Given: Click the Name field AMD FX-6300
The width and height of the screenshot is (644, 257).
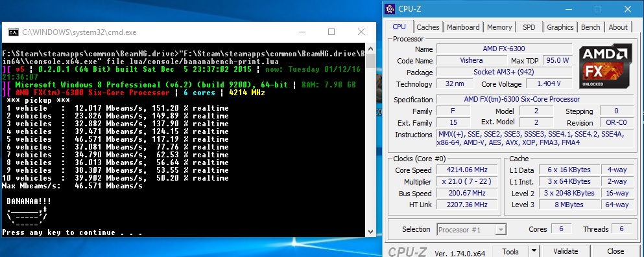Looking at the screenshot, I should (504, 49).
